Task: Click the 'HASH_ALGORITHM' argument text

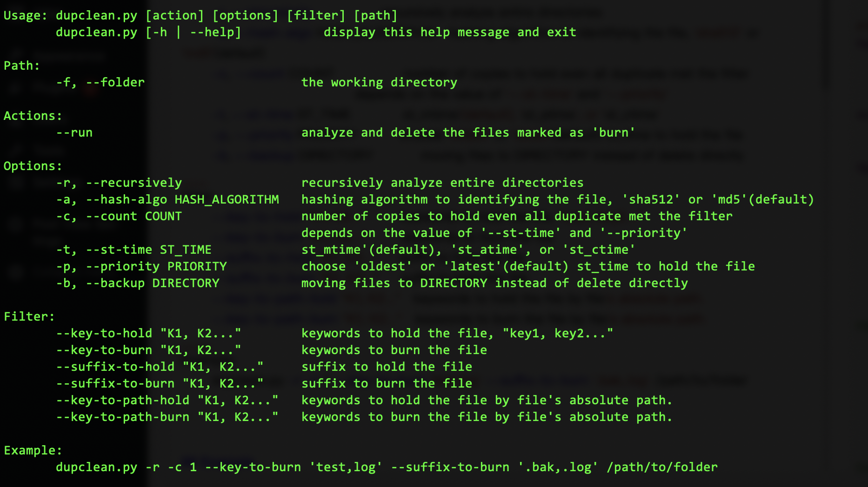Action: coord(227,200)
